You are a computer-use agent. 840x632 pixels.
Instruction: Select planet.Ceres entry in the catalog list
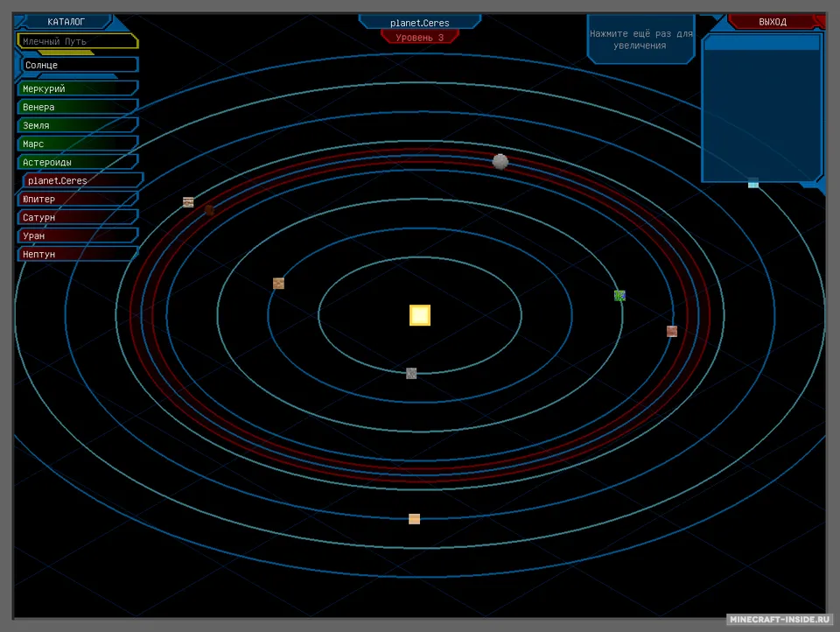83,180
